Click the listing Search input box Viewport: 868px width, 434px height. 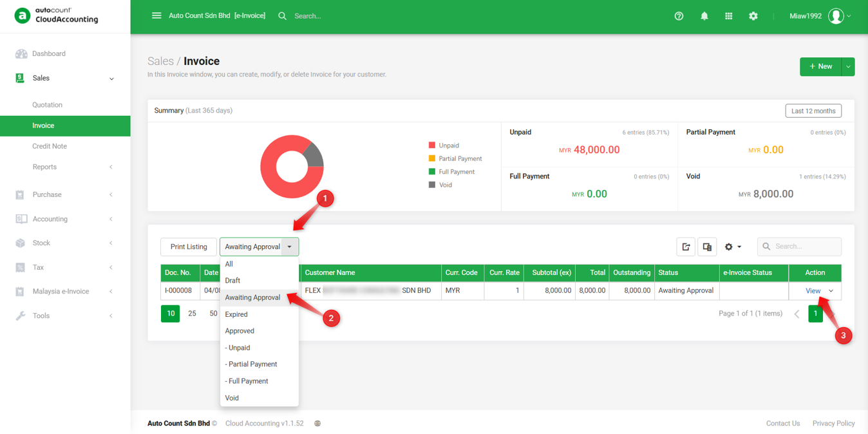(x=800, y=247)
